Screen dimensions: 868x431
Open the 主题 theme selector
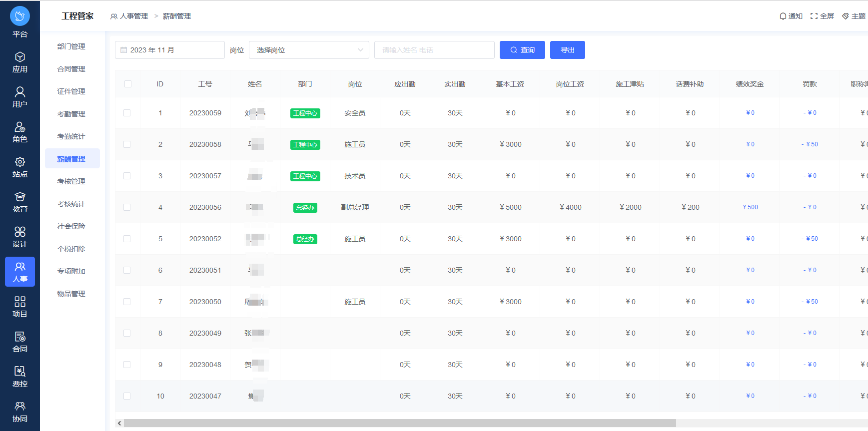(854, 16)
